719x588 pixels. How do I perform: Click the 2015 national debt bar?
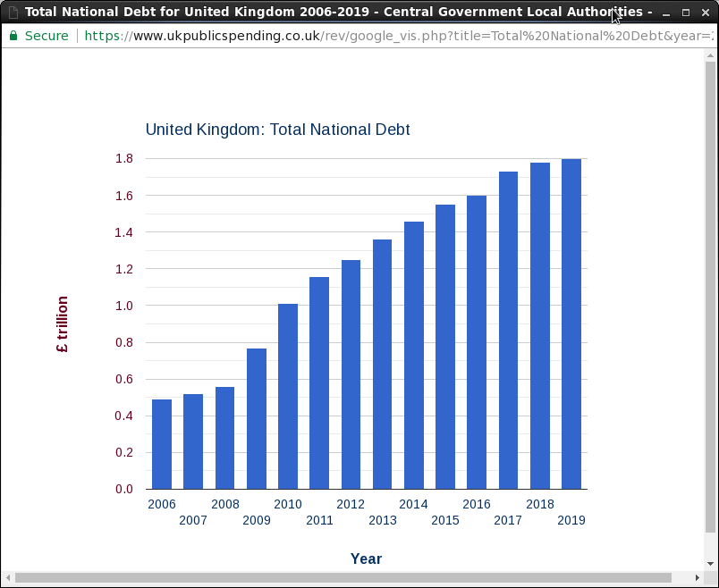(x=445, y=347)
